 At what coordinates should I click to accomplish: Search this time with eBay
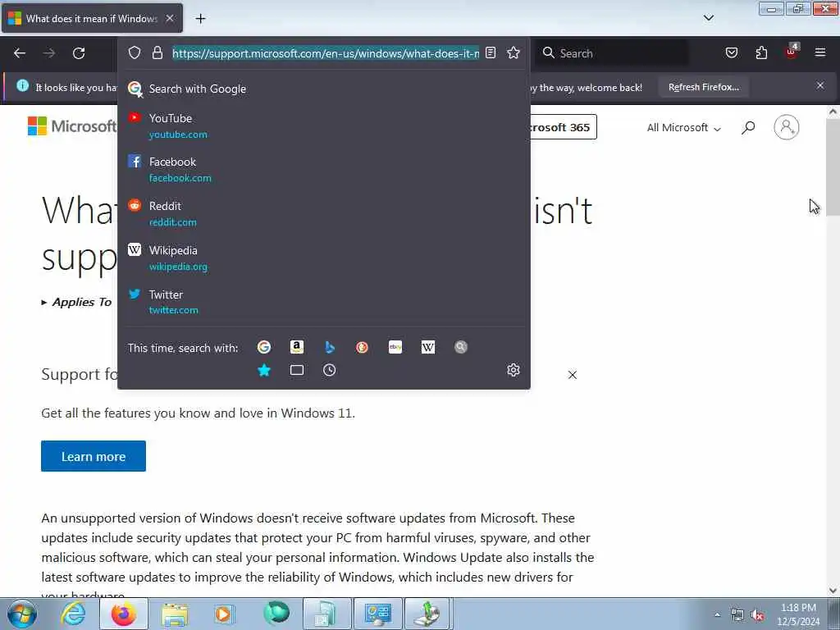[x=395, y=347]
